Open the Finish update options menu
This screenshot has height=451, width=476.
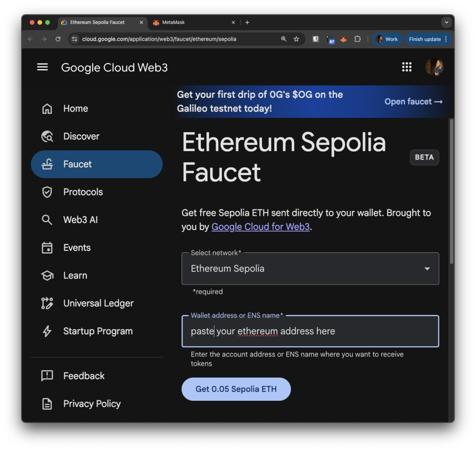[x=446, y=39]
